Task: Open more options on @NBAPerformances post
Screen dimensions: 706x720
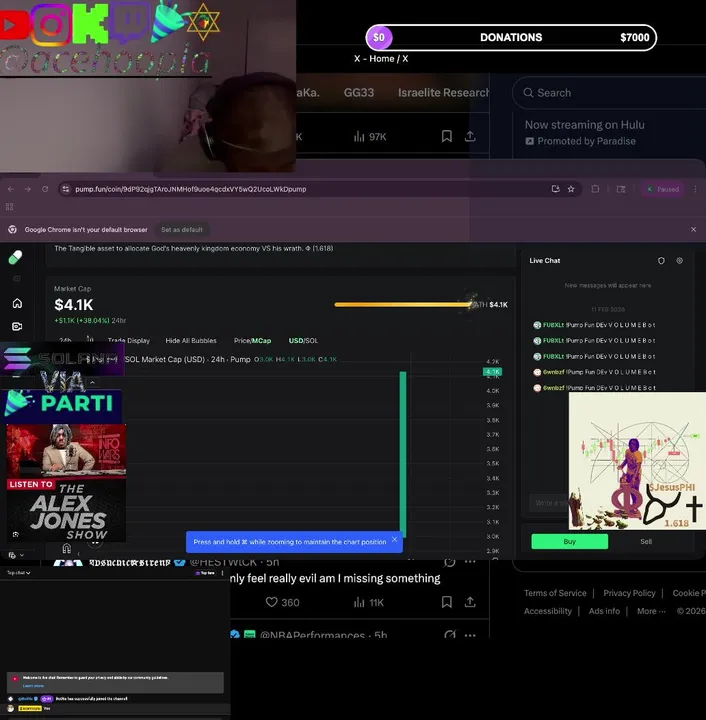Action: (x=470, y=635)
